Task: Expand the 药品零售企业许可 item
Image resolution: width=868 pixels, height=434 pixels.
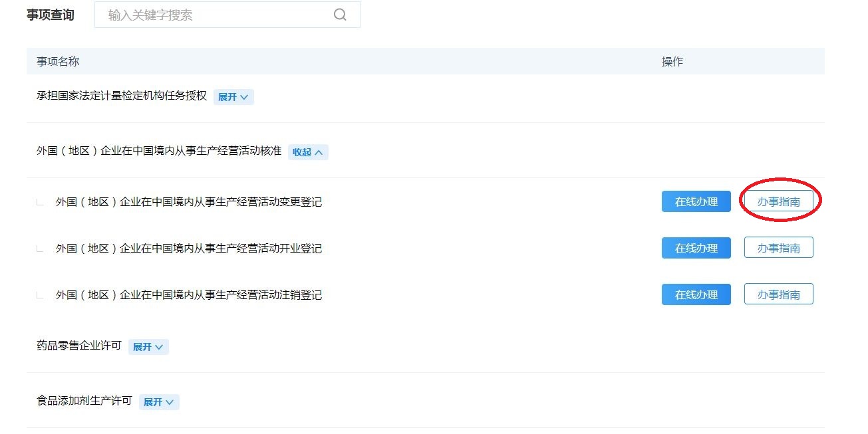Action: [148, 347]
